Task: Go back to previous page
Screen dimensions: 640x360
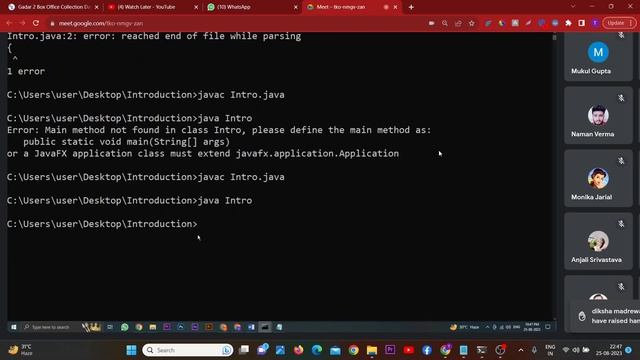Action: 9,23
